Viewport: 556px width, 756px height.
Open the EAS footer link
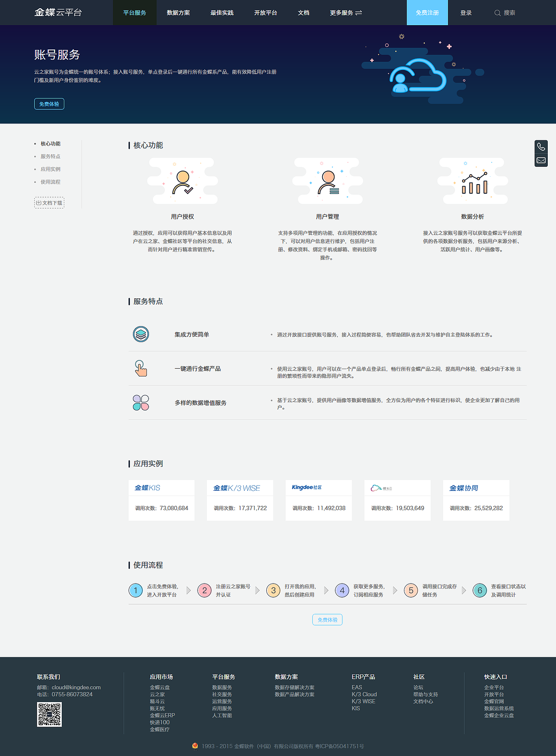[x=357, y=687]
